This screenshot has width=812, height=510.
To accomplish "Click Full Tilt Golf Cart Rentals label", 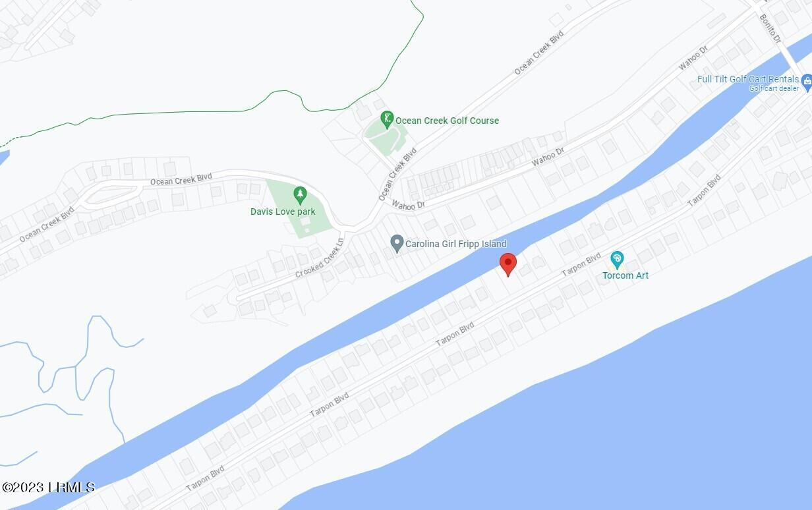I will [748, 79].
